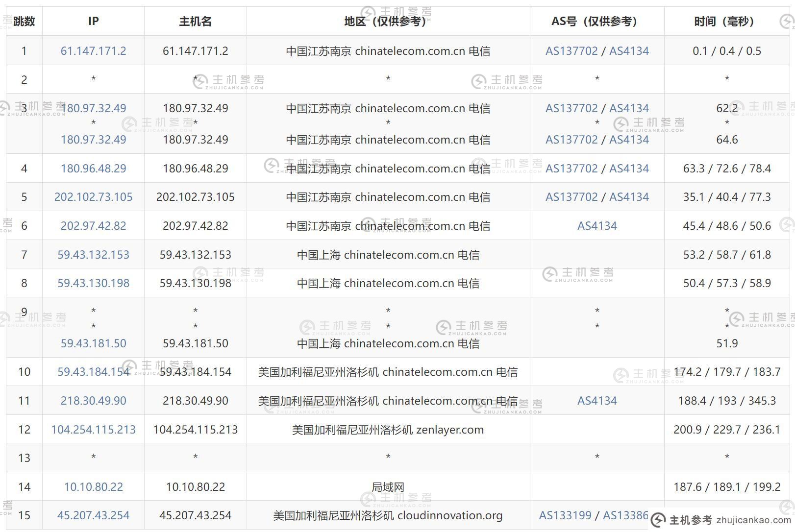The width and height of the screenshot is (795, 532).
Task: Open IP link 59.43.181.50
Action: tap(93, 343)
